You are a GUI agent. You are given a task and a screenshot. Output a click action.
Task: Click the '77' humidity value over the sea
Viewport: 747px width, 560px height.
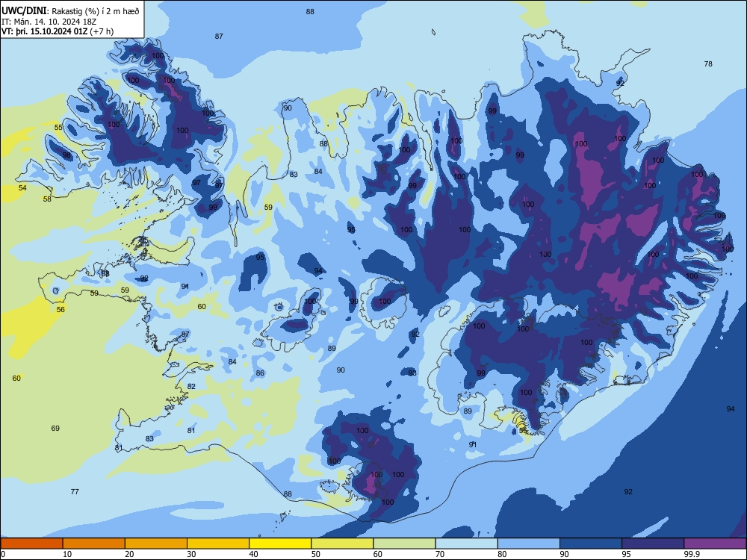tap(75, 491)
